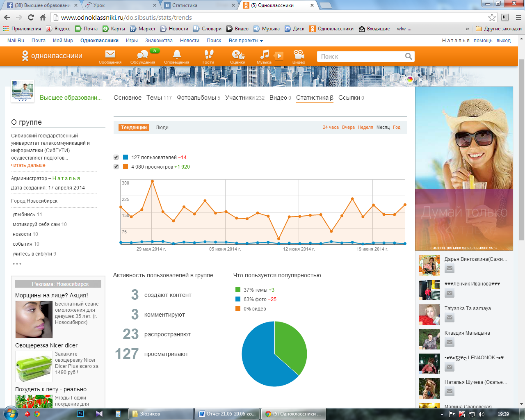Click the читать дальше link
525x420 pixels.
point(28,165)
